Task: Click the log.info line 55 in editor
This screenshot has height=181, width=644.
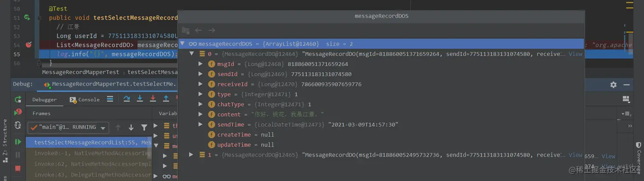Action: click(x=117, y=54)
